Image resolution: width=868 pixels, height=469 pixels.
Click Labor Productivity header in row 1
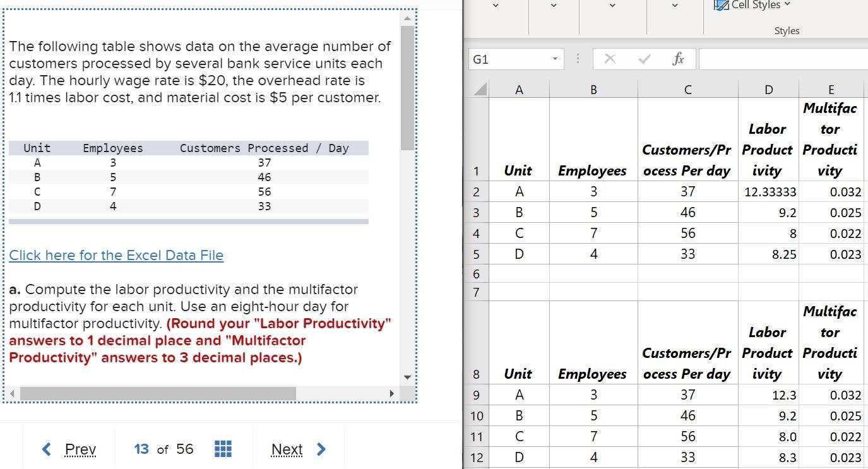tap(768, 140)
